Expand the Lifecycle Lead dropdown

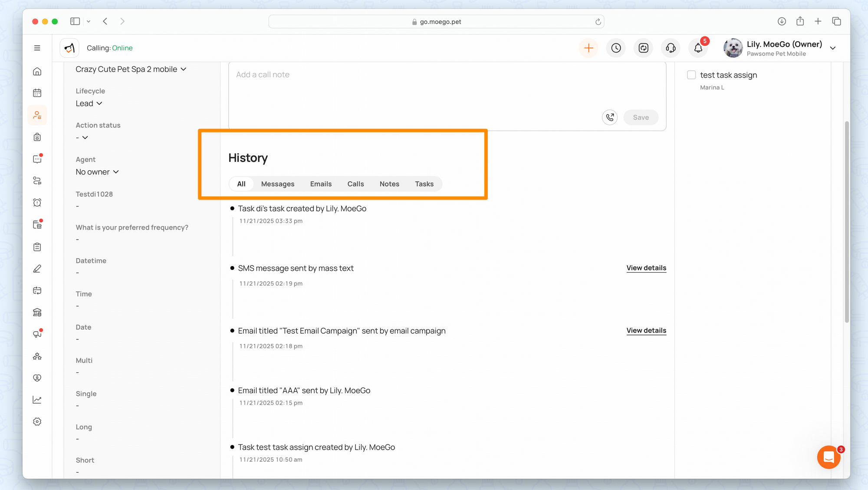[89, 103]
